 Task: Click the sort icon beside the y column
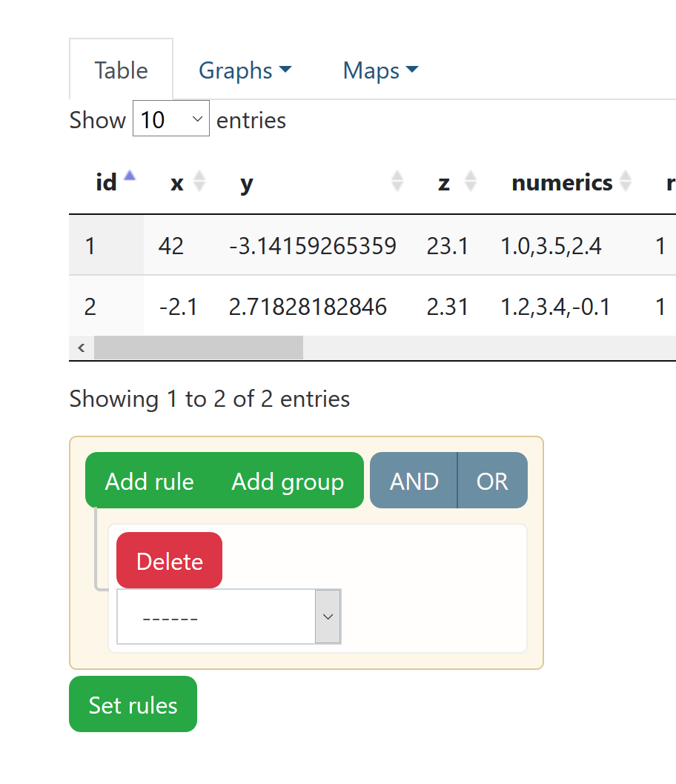coord(398,181)
